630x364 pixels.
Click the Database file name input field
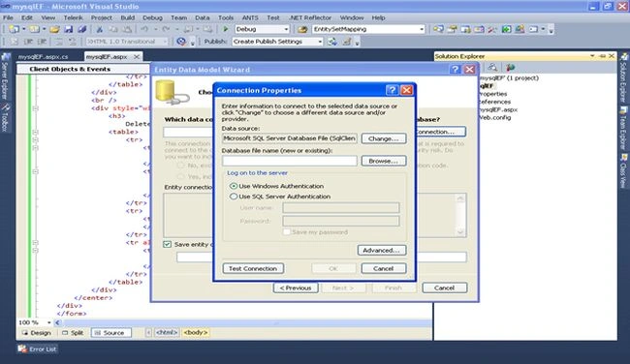tap(289, 161)
